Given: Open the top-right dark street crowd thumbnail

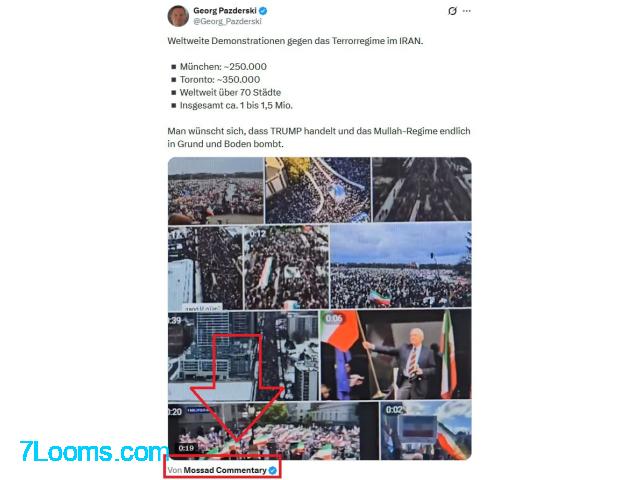Looking at the screenshot, I should point(422,189).
